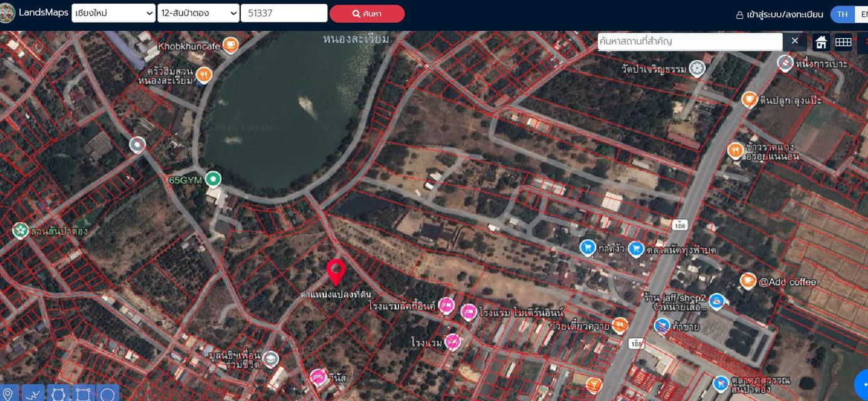
Task: Switch language to EN
Action: [x=863, y=14]
